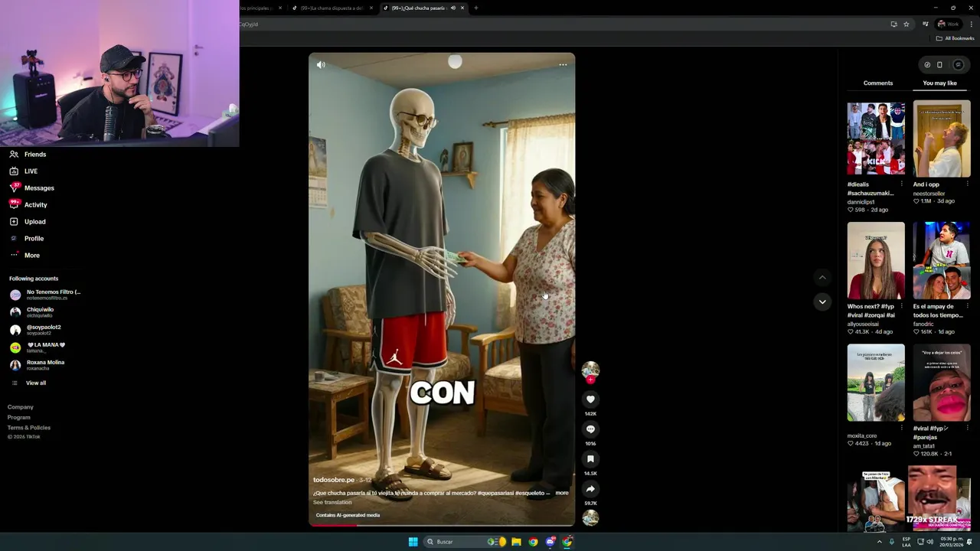Image resolution: width=980 pixels, height=551 pixels.
Task: Open comments via the speech bubble icon
Action: click(x=590, y=429)
